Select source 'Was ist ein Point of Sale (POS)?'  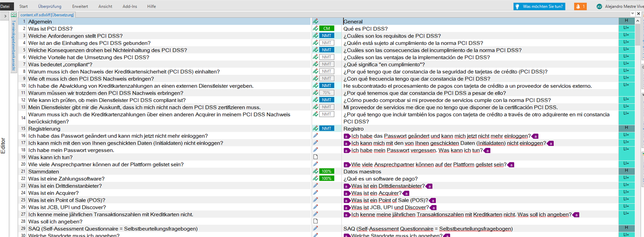point(67,201)
